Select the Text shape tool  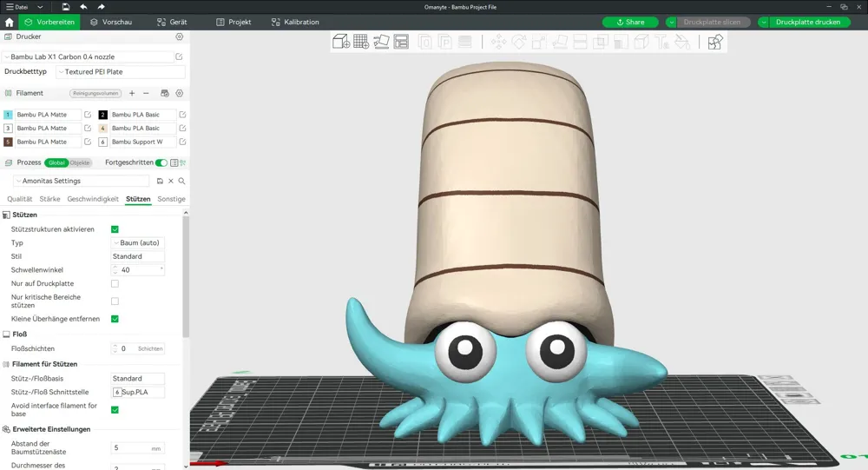pyautogui.click(x=661, y=42)
